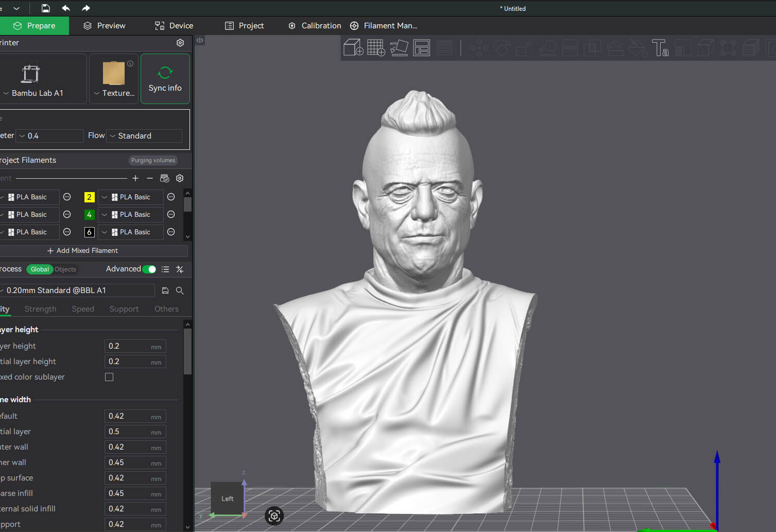Click the Layer height 0.2 input field
The image size is (776, 532).
135,346
